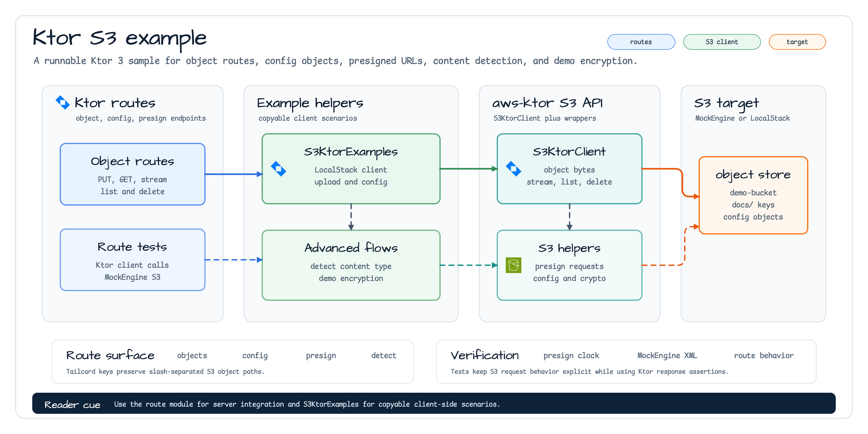Click 'LocalStack client' text in S3KtorExamples
Image resolution: width=868 pixels, height=434 pixels.
tap(351, 170)
